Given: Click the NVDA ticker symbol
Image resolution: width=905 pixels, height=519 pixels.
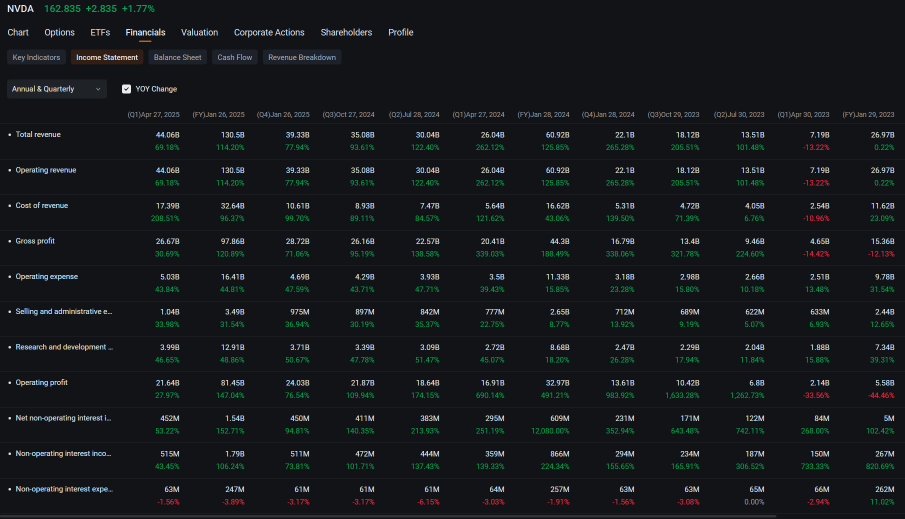Looking at the screenshot, I should 20,9.
